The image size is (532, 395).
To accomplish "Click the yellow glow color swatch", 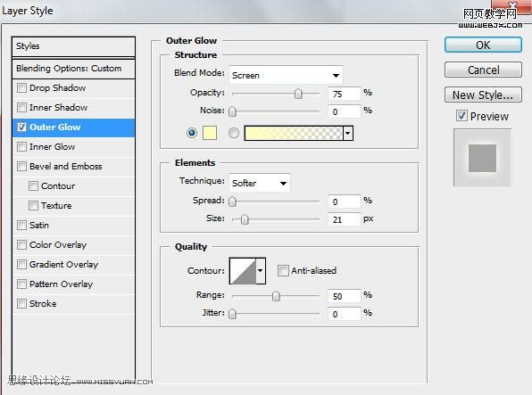I will click(210, 133).
